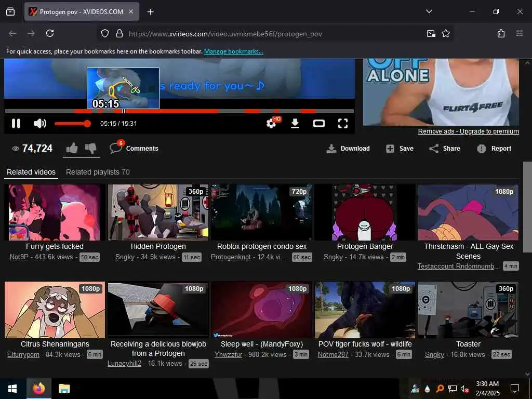
Task: Click the URL address field
Action: 275,34
